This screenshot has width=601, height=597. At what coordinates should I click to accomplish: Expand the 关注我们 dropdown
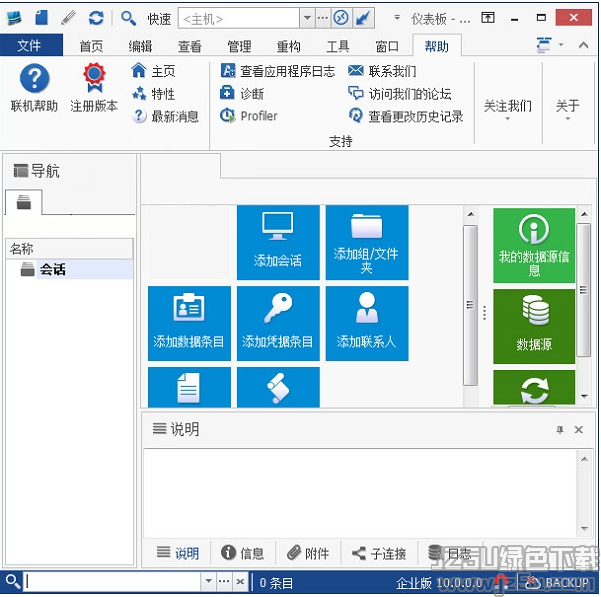click(x=507, y=109)
